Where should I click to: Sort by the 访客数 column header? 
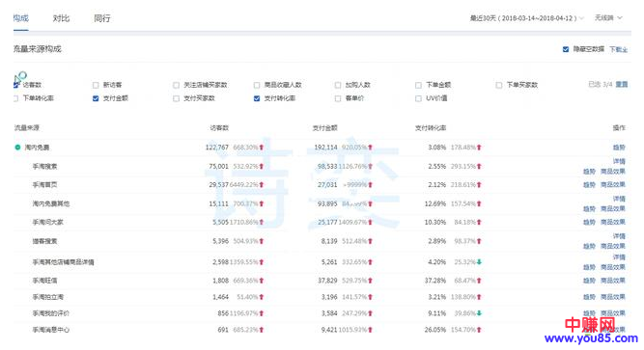[219, 128]
